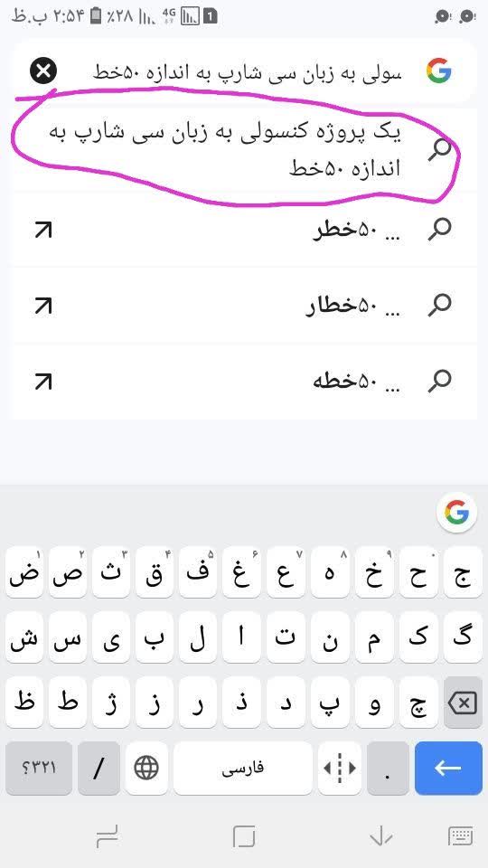The height and width of the screenshot is (868, 488).
Task: Tap the backspace key on keyboard
Action: [x=463, y=703]
